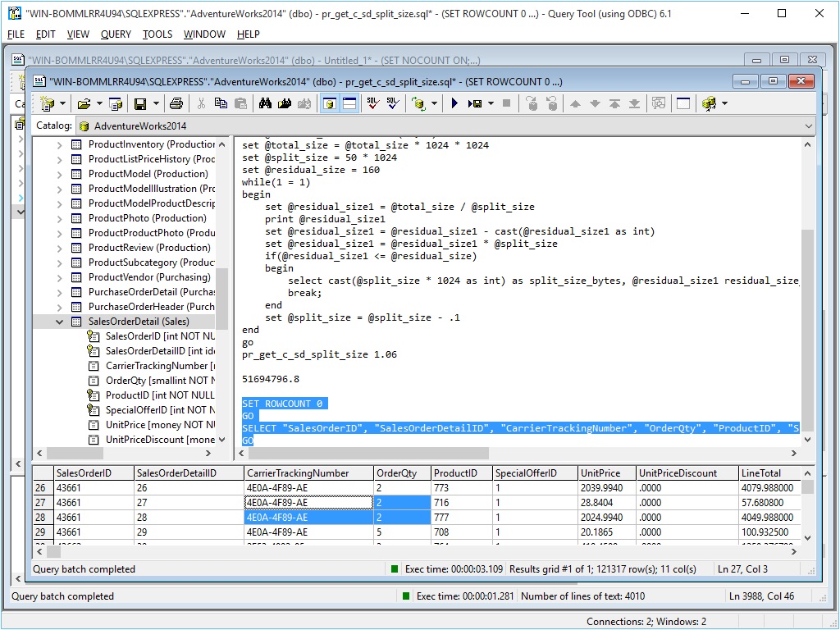Open the refresh database dropdown arrow
840x630 pixels.
pos(434,103)
